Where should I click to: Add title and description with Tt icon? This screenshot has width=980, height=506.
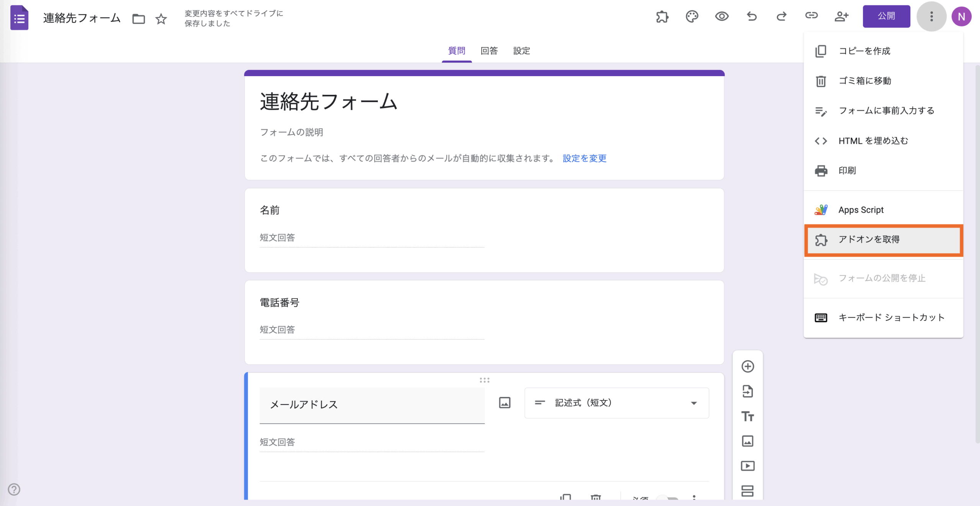pyautogui.click(x=748, y=416)
